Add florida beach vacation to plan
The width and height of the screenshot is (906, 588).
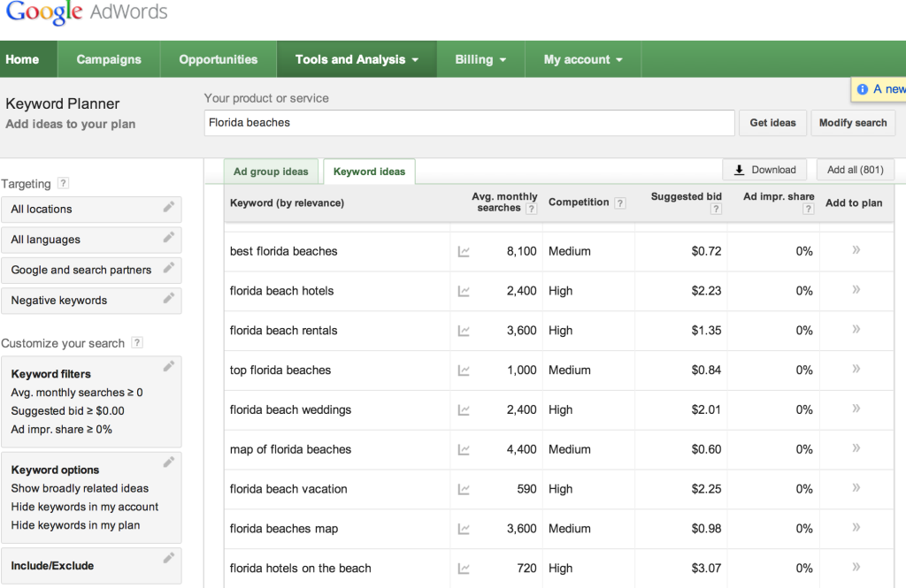[856, 487]
